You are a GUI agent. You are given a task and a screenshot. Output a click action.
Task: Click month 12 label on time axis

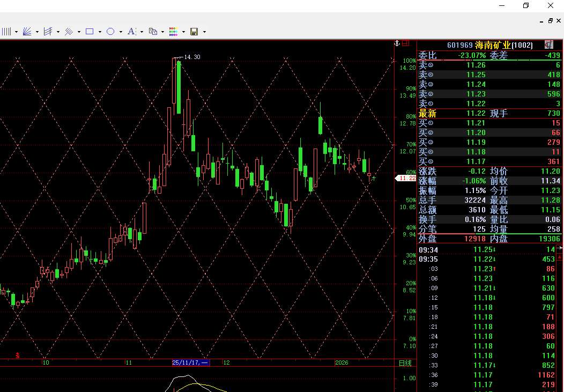(226, 363)
